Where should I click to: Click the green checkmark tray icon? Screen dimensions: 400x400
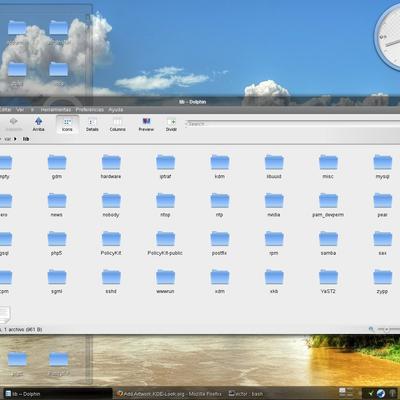pos(371,394)
